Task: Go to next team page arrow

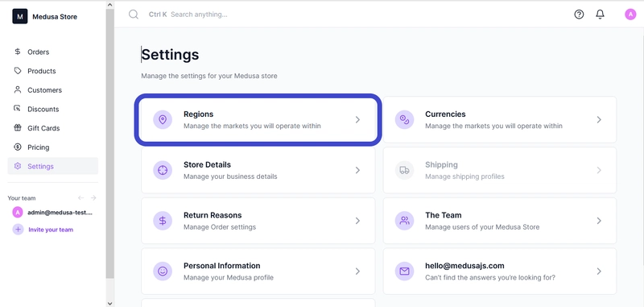Action: point(93,197)
